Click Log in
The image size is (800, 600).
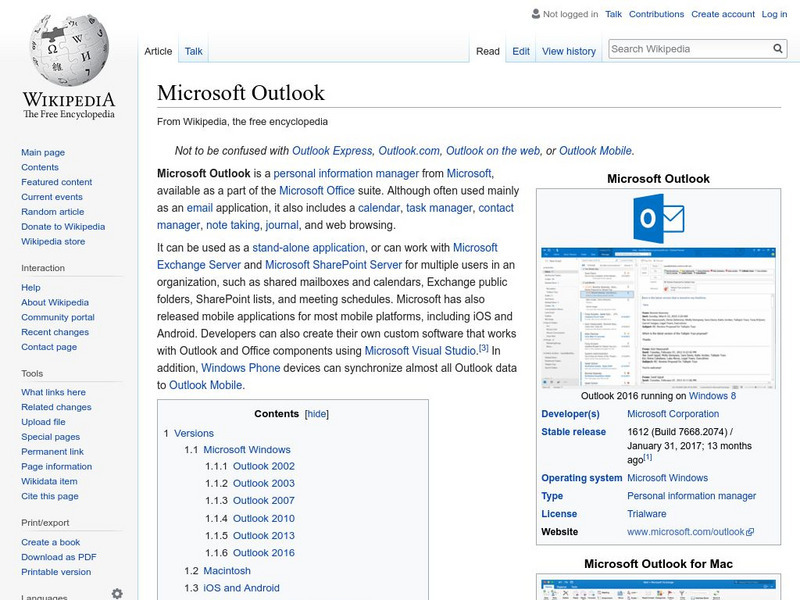click(774, 14)
